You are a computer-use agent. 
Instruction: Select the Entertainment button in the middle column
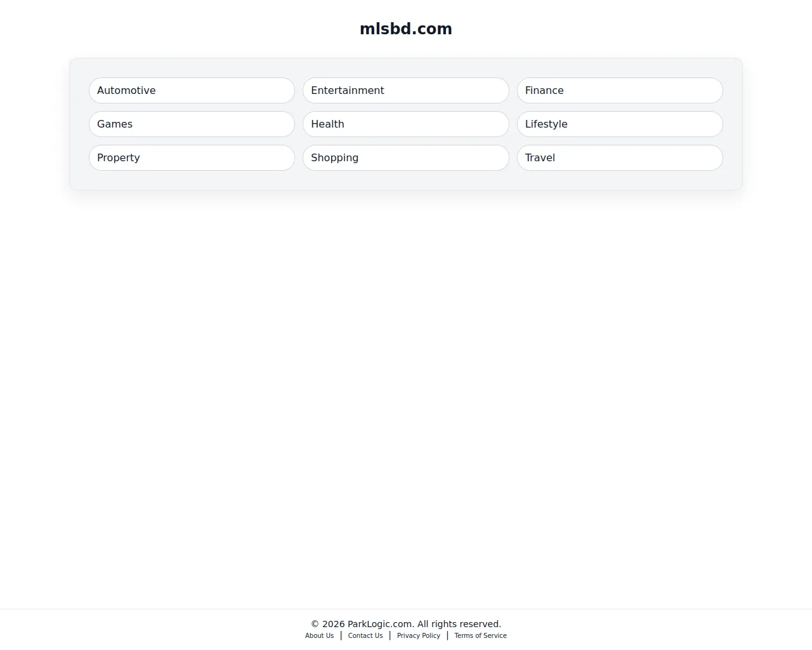[405, 90]
